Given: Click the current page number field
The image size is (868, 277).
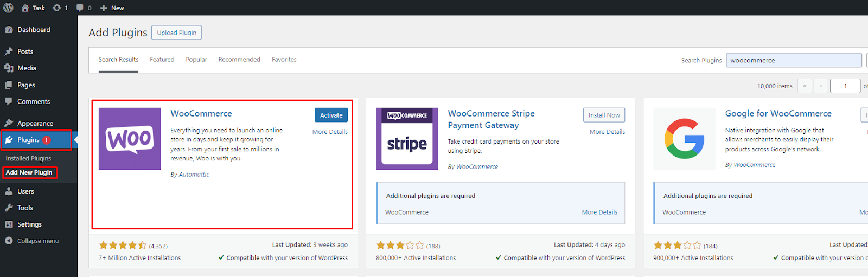Looking at the screenshot, I should [x=845, y=86].
